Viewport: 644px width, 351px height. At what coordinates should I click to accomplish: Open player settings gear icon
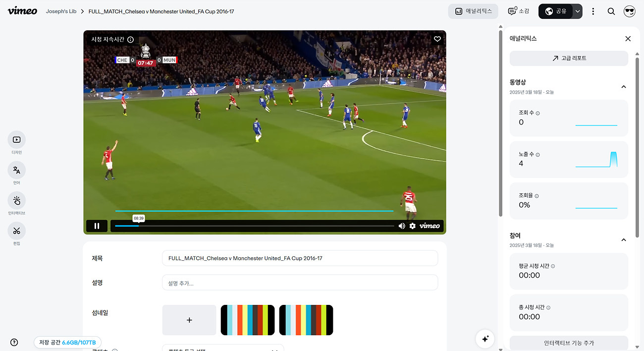pyautogui.click(x=412, y=226)
